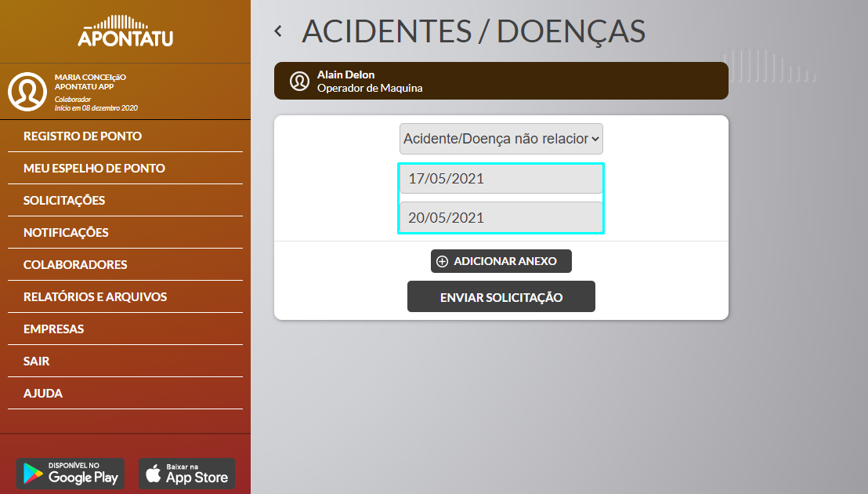Navigate to Empresas
Screen dimensions: 868x494
click(x=125, y=329)
